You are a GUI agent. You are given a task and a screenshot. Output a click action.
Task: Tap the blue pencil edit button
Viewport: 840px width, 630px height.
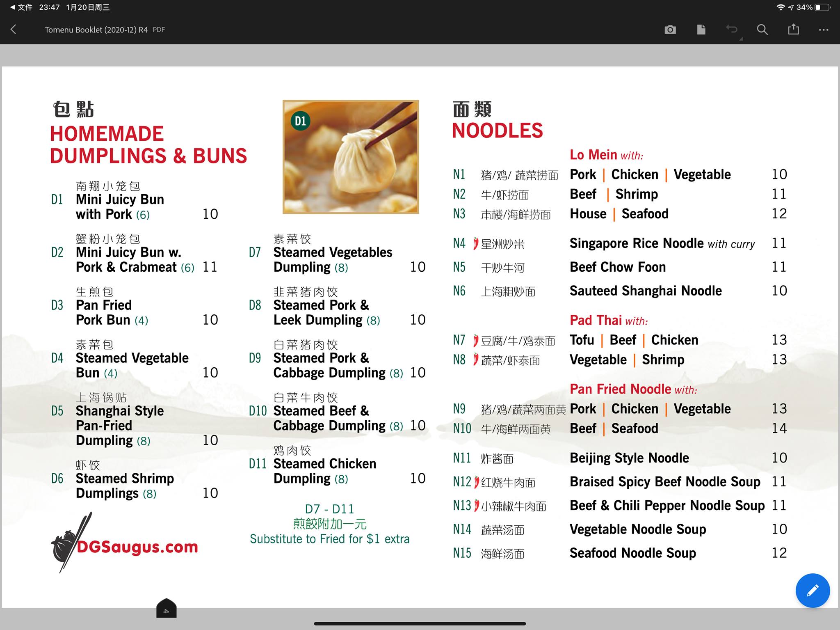click(x=813, y=590)
